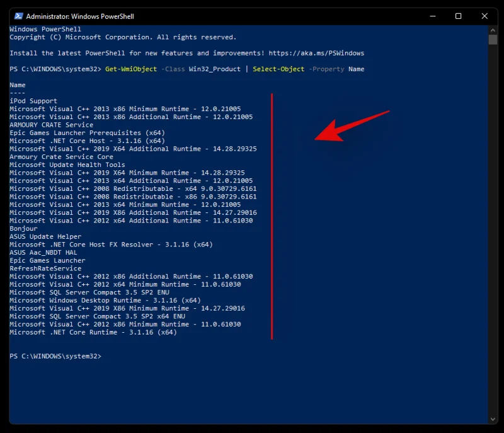Screen dimensions: 504x433
Task: Minimize the PowerShell window
Action: coord(433,16)
